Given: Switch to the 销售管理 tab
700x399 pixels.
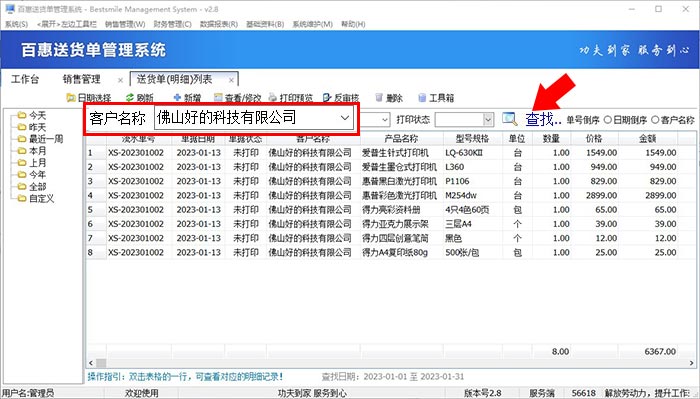Looking at the screenshot, I should coord(81,79).
